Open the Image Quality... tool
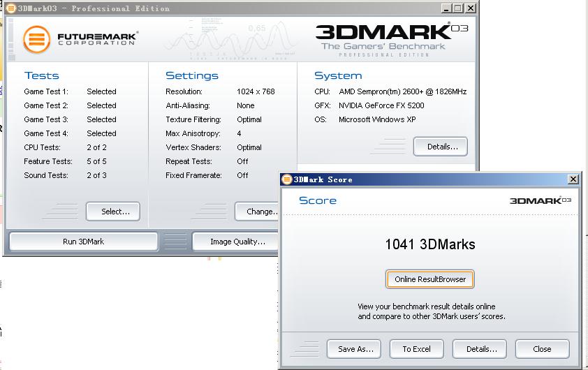 click(x=237, y=242)
